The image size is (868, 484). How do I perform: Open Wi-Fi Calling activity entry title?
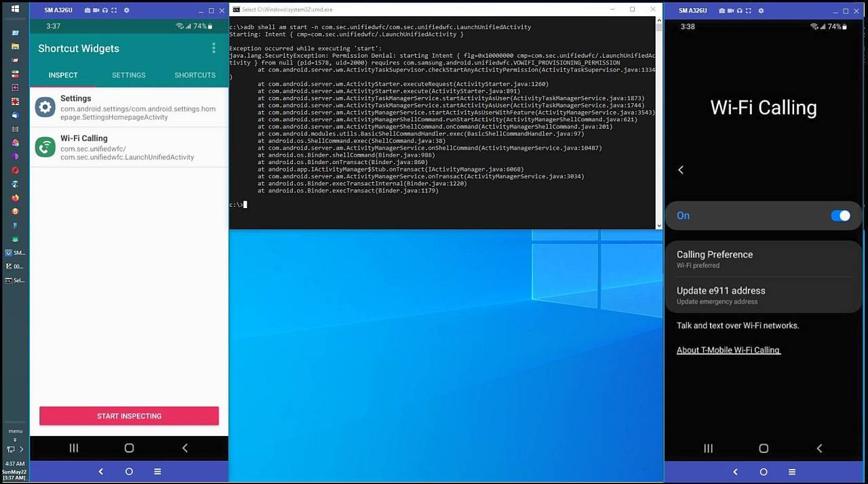84,138
